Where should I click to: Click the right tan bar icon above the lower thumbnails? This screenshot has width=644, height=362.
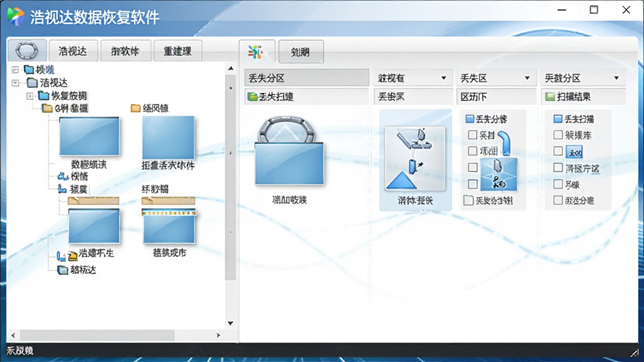(169, 200)
